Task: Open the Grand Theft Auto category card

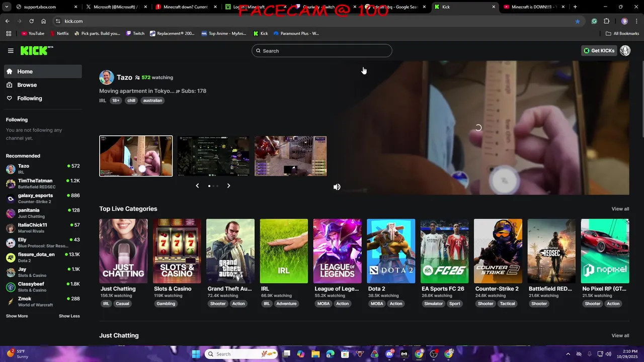Action: [230, 251]
